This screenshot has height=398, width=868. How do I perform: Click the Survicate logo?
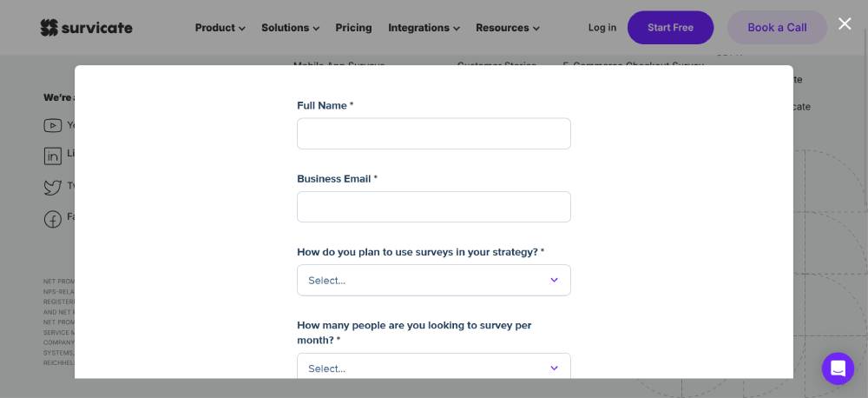coord(86,28)
